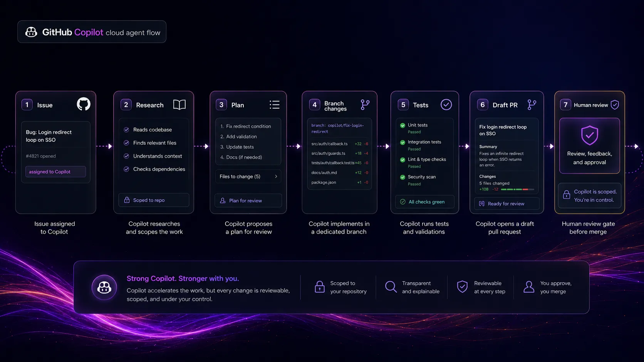Click the tests/auth/callback.test.ts file row
Image resolution: width=644 pixels, height=362 pixels.
(339, 163)
